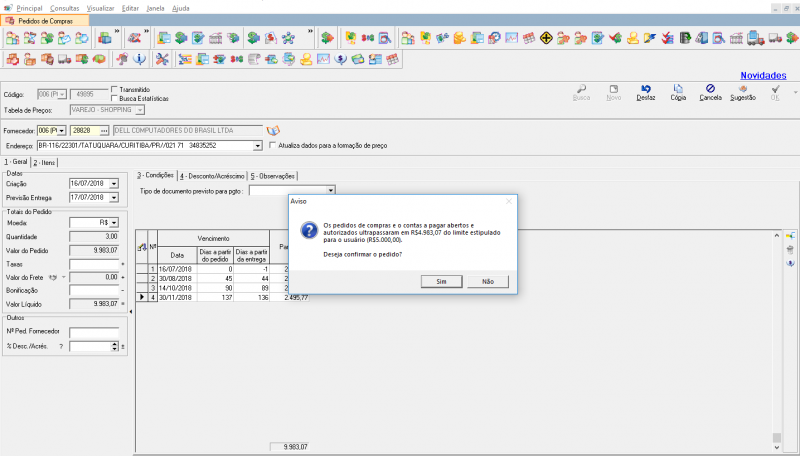The height and width of the screenshot is (456, 800).
Task: Click the yellow diamond cross toolbar icon
Action: pos(547,39)
